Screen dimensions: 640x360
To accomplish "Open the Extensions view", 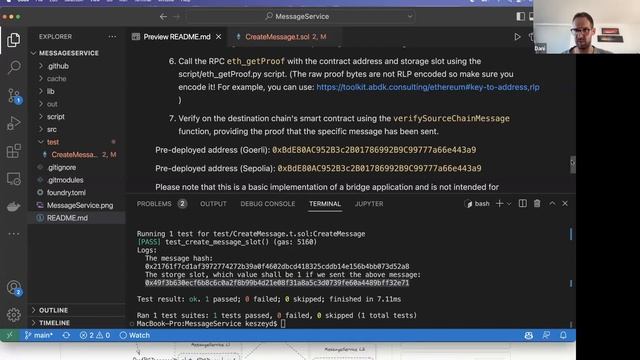I will (13, 151).
